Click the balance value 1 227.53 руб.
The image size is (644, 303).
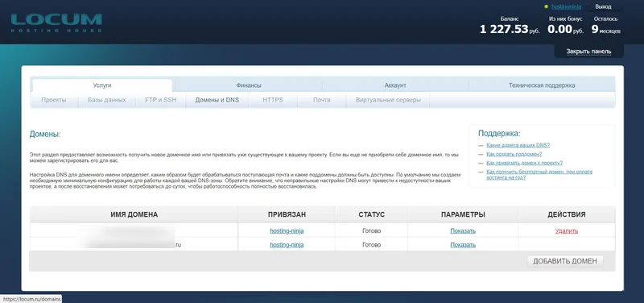click(510, 29)
